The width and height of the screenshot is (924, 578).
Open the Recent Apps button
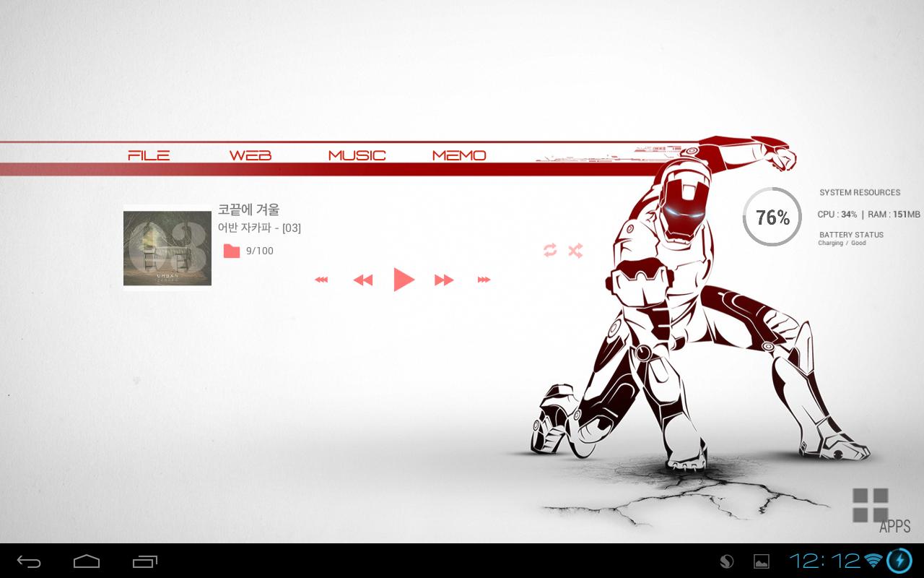[x=145, y=561]
